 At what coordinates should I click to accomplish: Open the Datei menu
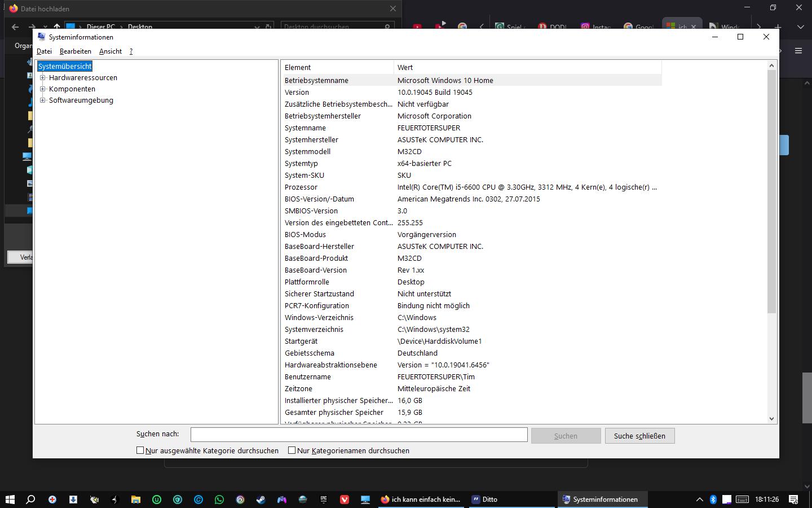(44, 51)
